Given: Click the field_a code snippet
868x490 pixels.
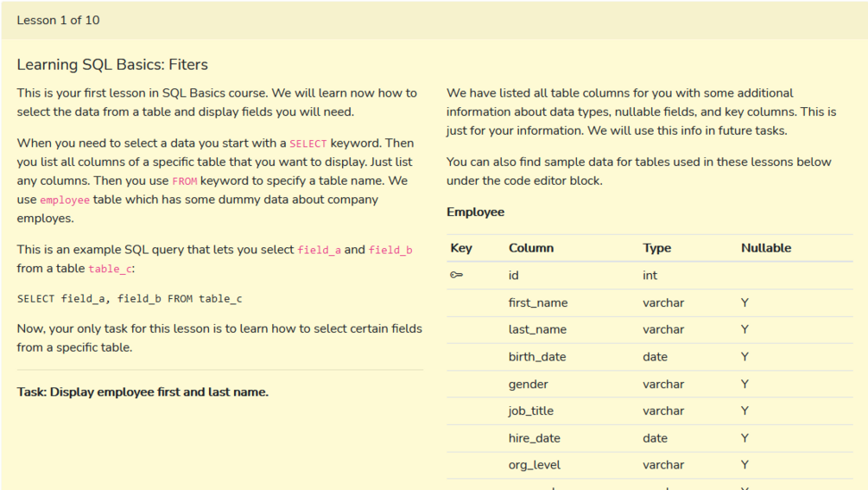Looking at the screenshot, I should tap(319, 251).
